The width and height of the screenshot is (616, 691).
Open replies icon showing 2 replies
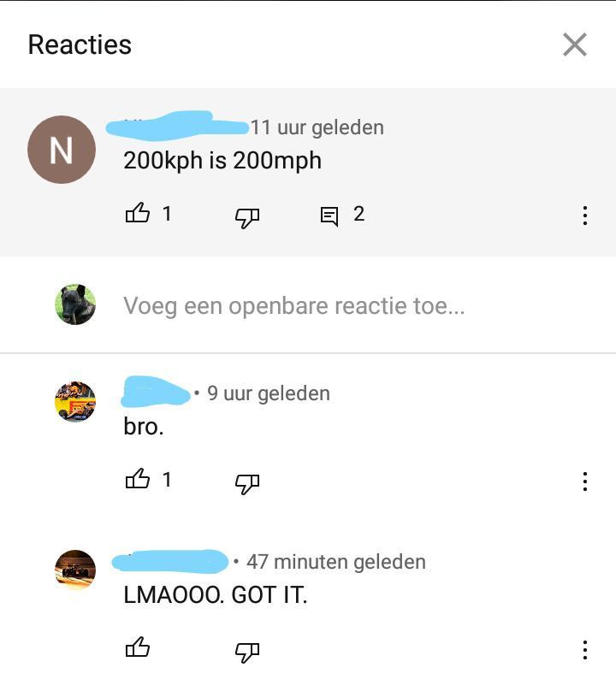[x=329, y=216]
